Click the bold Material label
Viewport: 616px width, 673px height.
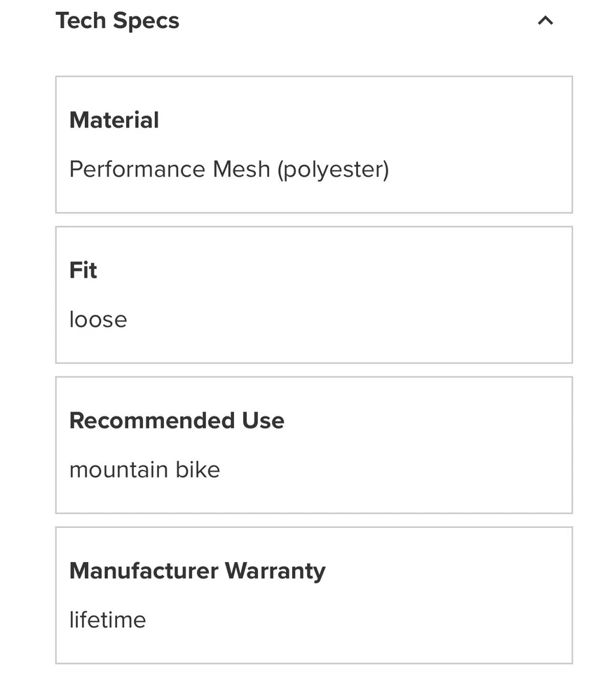[114, 120]
